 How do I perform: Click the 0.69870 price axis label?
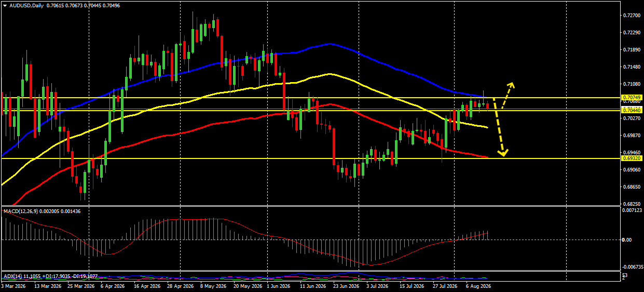[632, 136]
